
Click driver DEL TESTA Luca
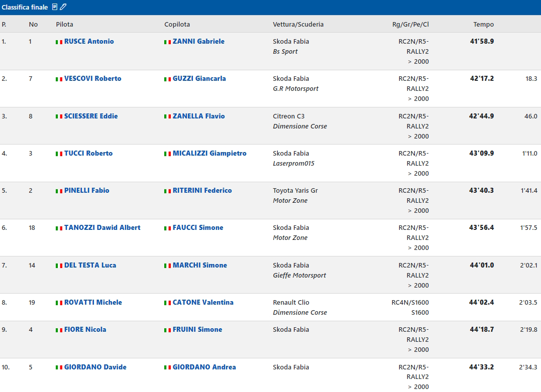coord(90,265)
